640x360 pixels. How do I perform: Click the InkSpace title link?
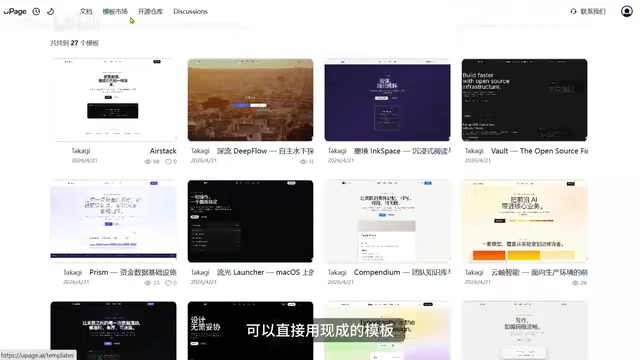click(402, 151)
